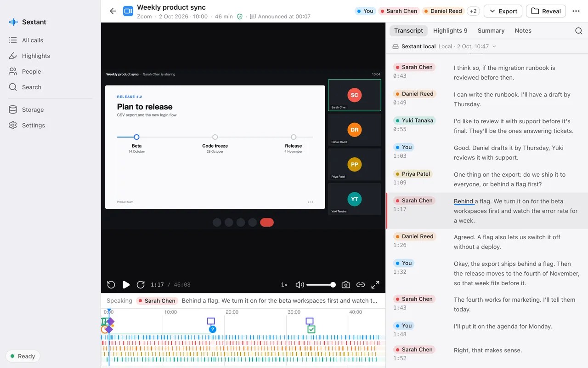Expand the +2 additional participants
Viewport: 588px width, 368px height.
(x=473, y=11)
